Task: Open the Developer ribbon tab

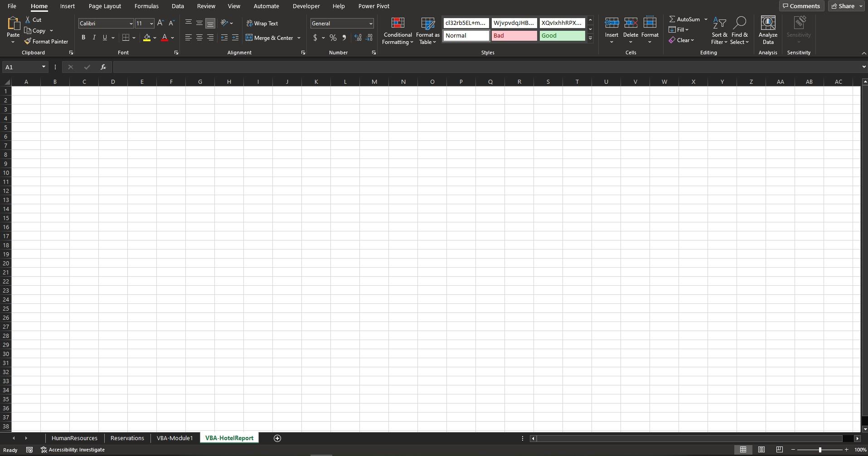Action: (306, 6)
